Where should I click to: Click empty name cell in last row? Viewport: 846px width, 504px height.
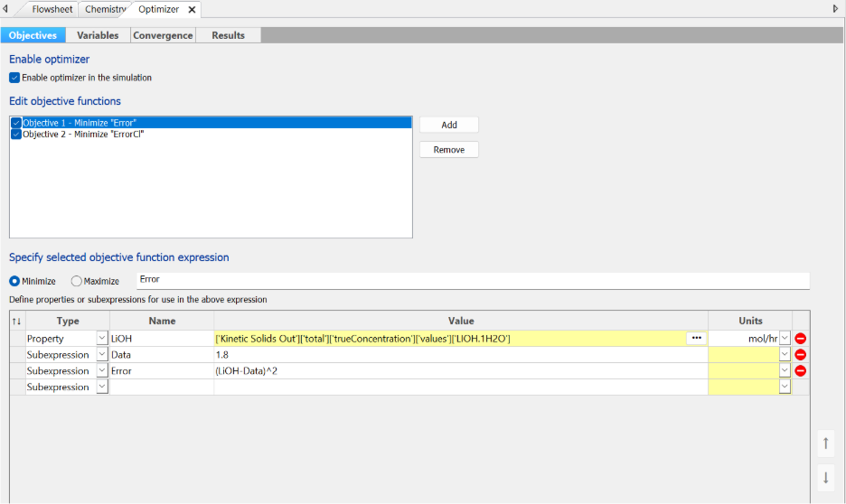click(162, 387)
